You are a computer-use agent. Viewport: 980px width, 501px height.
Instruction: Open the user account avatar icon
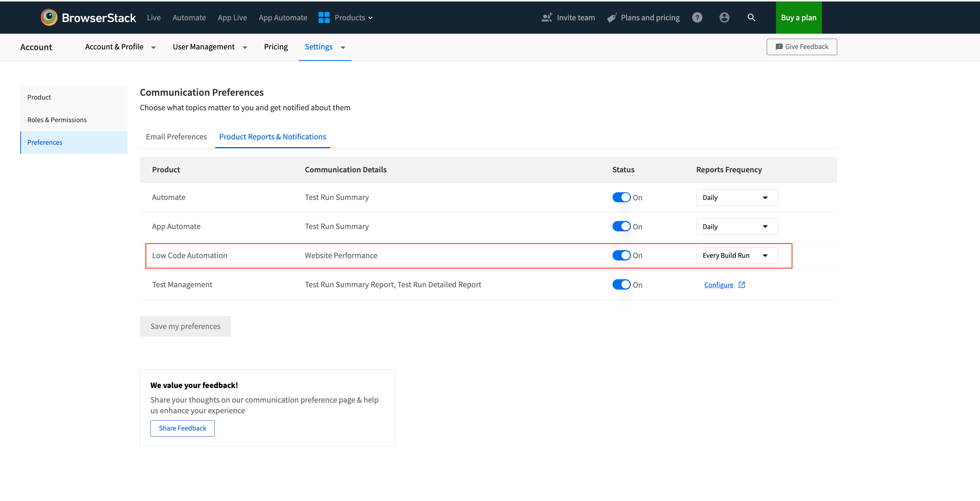point(724,18)
